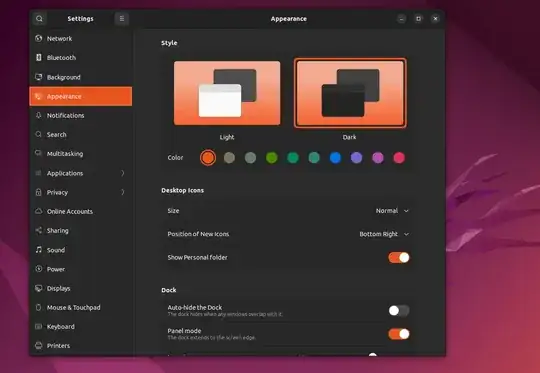Click the Printers icon in sidebar
Image resolution: width=540 pixels, height=373 pixels.
[x=39, y=345]
